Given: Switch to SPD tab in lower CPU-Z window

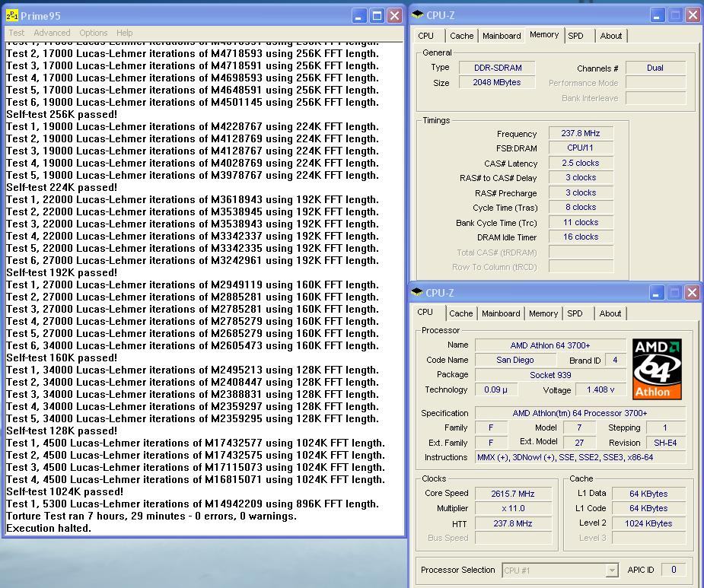Looking at the screenshot, I should tap(575, 313).
